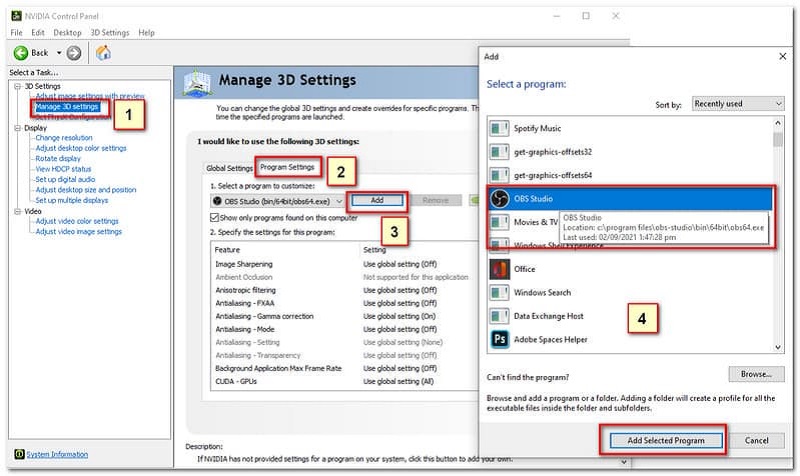Click the Home icon in toolbar
The image size is (800, 476).
click(x=103, y=53)
